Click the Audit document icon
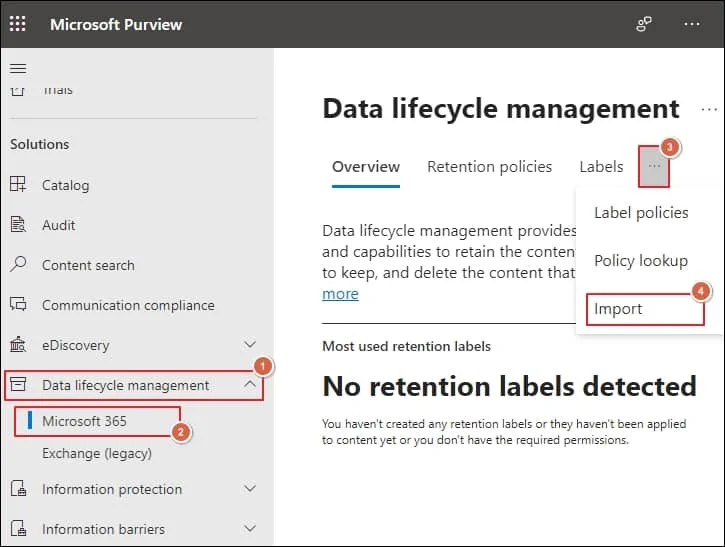This screenshot has height=547, width=725. pyautogui.click(x=18, y=224)
